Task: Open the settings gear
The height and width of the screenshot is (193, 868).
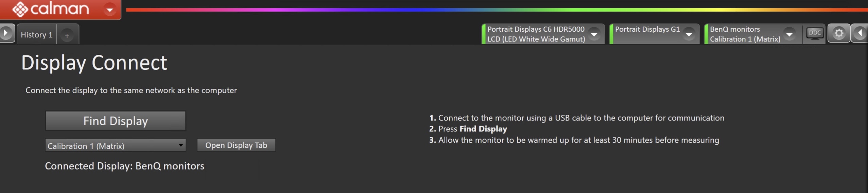Action: click(839, 33)
